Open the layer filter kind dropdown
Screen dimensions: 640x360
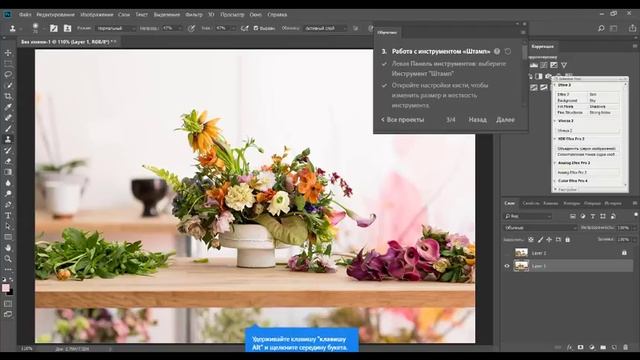(x=528, y=216)
